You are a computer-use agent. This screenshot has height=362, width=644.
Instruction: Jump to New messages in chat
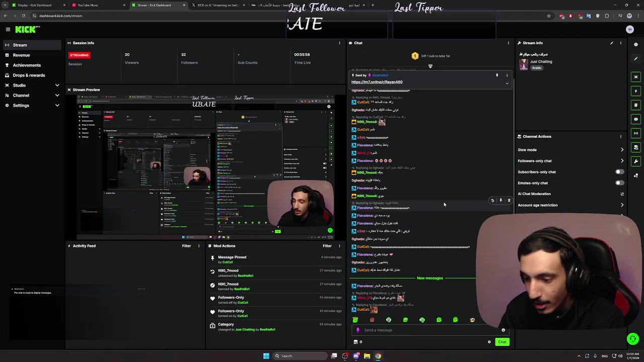click(x=430, y=278)
